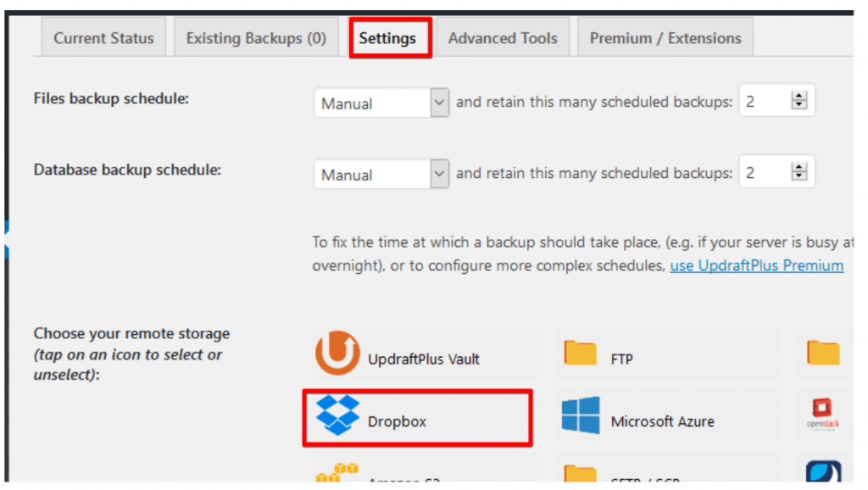Open the Existing Backups (0) tab

[x=256, y=38]
